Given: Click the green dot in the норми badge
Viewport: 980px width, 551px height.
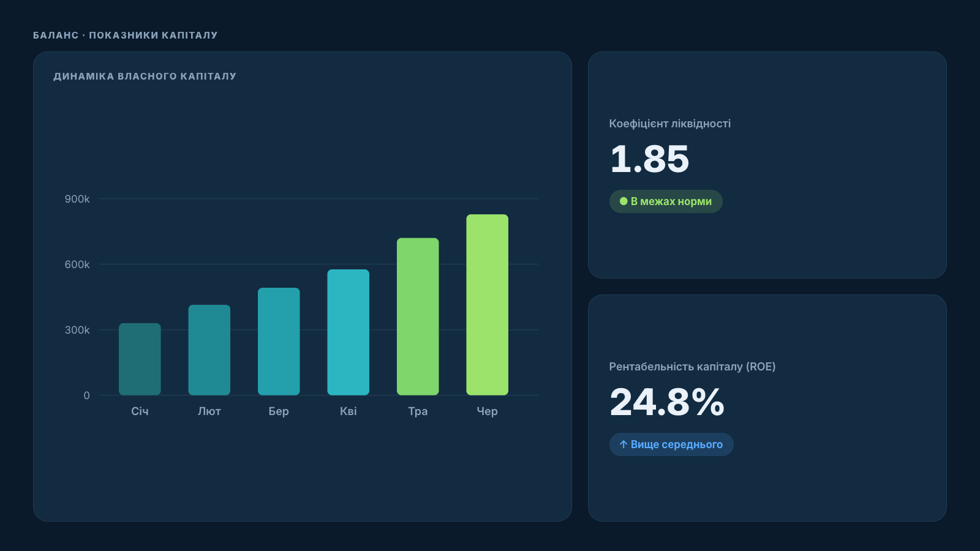Looking at the screenshot, I should point(624,201).
